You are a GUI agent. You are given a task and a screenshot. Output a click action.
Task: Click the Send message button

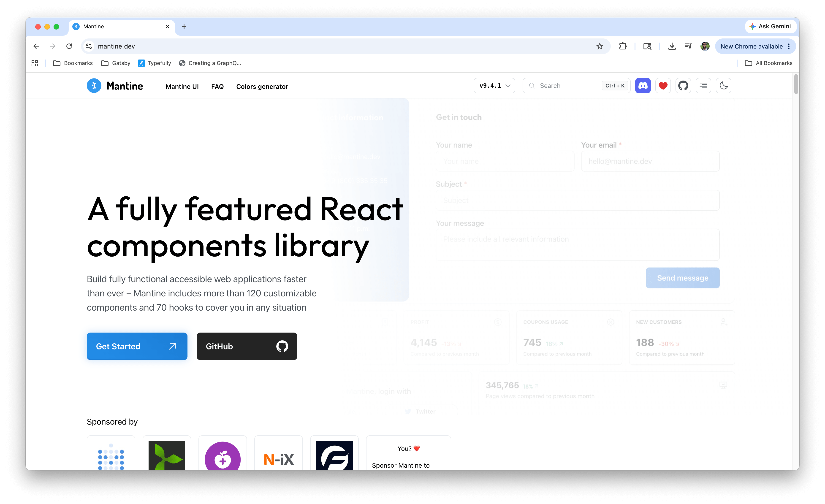682,278
